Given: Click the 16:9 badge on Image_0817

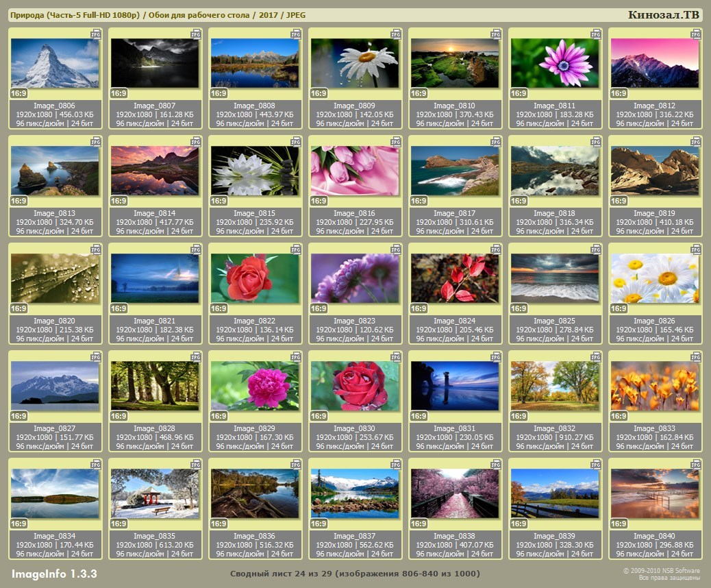Looking at the screenshot, I should (x=419, y=201).
